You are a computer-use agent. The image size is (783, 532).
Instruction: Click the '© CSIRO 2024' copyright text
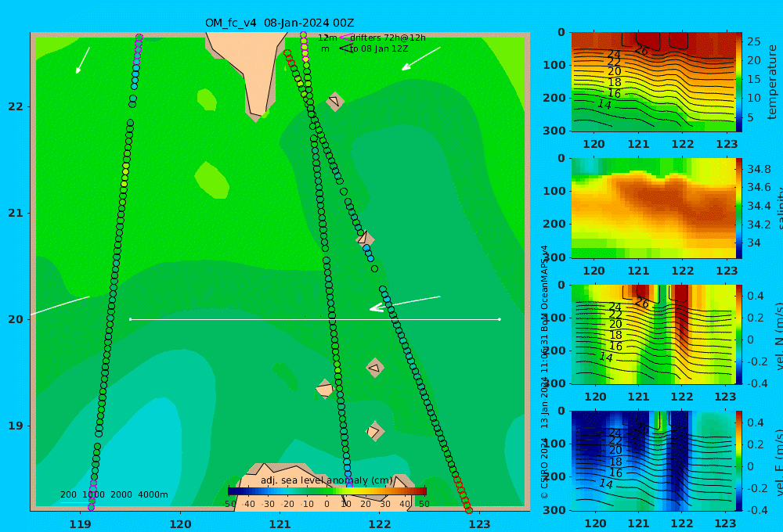tap(545, 469)
